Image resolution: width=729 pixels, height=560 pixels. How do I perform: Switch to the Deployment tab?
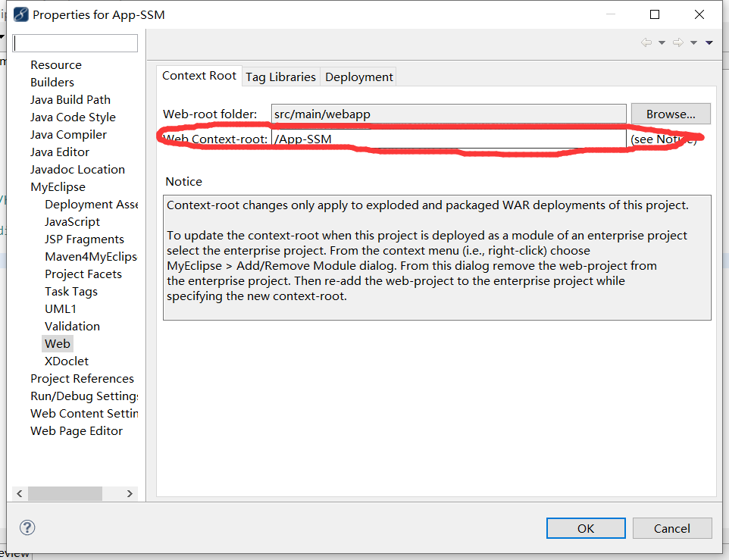click(x=359, y=77)
